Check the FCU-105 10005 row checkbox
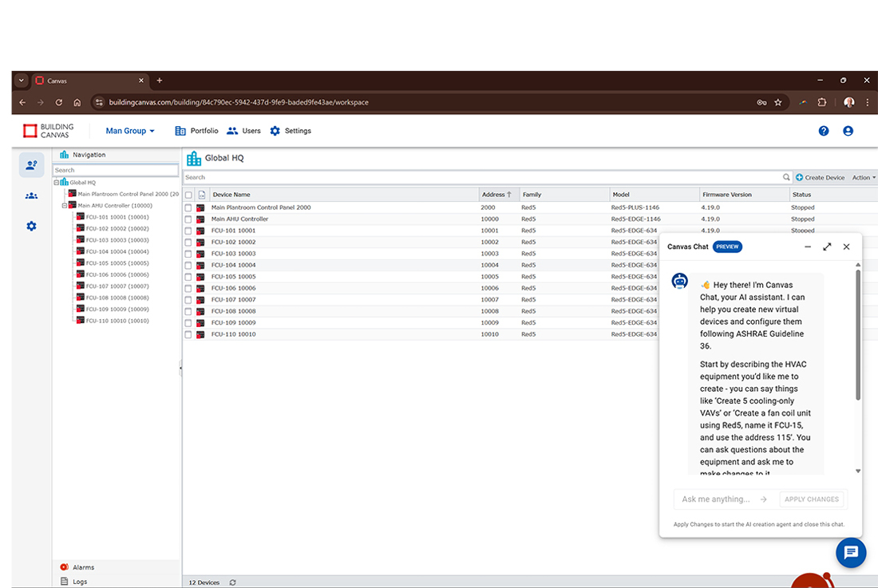 click(188, 277)
